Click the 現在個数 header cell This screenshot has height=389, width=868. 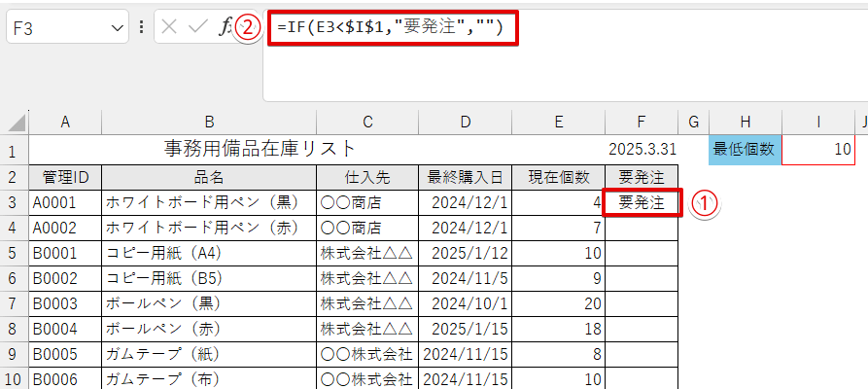tap(559, 177)
